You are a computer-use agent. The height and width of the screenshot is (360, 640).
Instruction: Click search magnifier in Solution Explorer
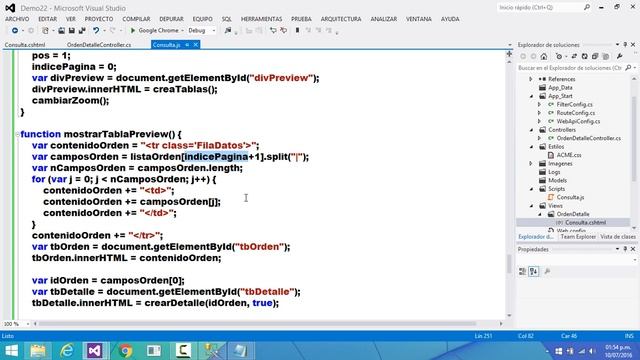pos(628,68)
